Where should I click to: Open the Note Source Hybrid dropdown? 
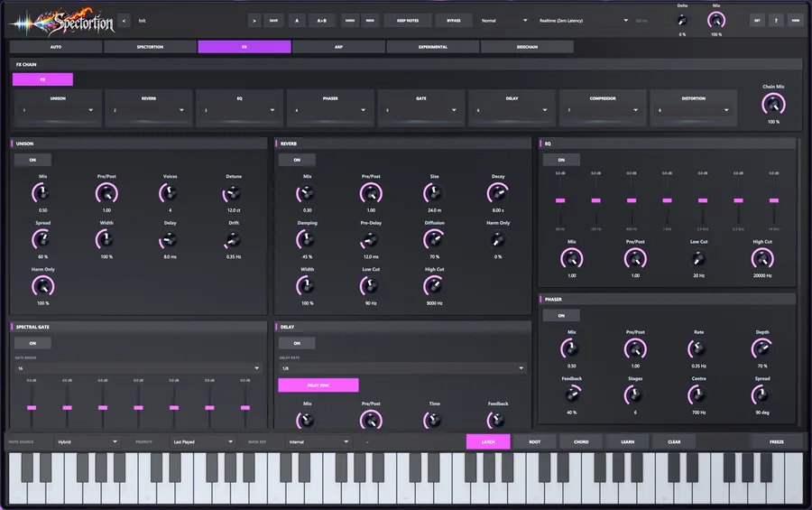[87, 441]
